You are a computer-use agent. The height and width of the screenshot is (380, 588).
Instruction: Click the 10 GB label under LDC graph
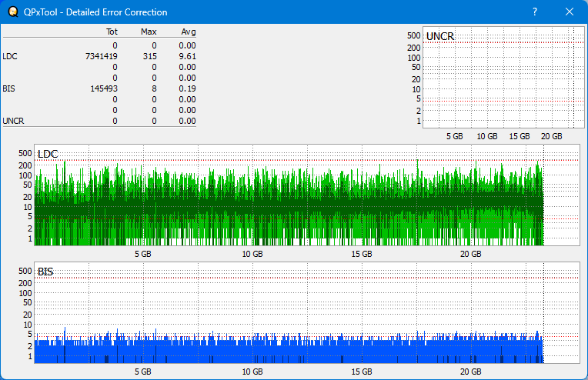[252, 254]
